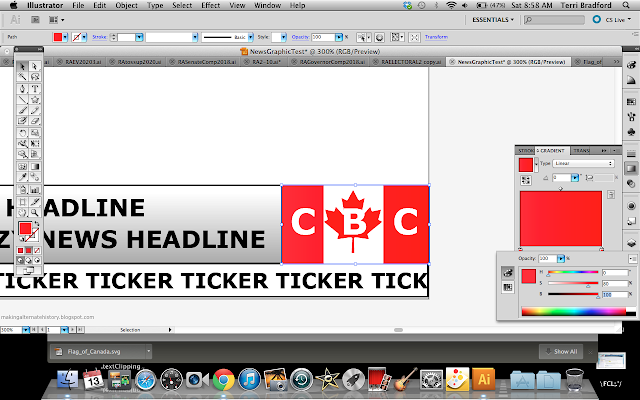Select the Blend tool
Screen dimensions: 640x400
point(35,177)
